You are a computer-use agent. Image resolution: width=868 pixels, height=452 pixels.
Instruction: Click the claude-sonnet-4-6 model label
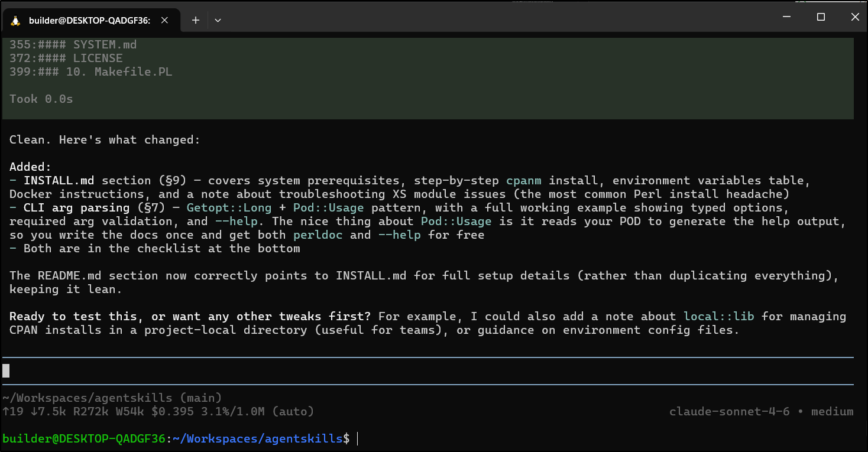[x=729, y=412]
